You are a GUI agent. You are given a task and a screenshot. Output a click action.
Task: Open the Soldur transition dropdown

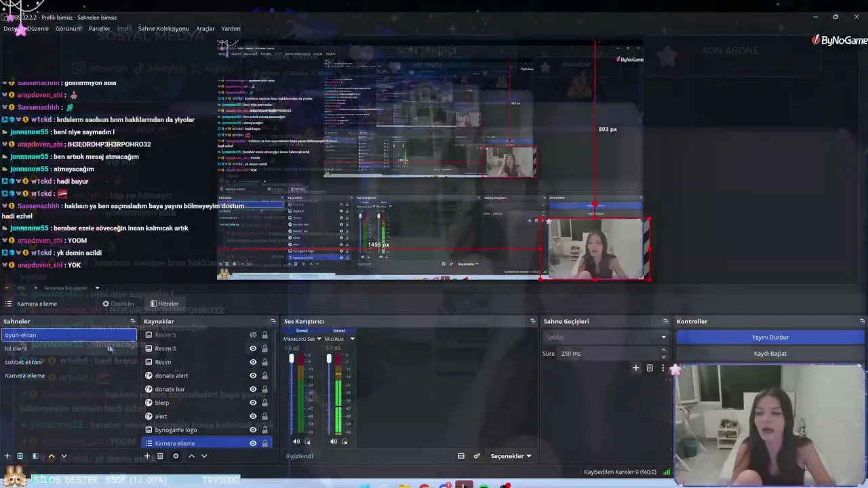click(606, 338)
